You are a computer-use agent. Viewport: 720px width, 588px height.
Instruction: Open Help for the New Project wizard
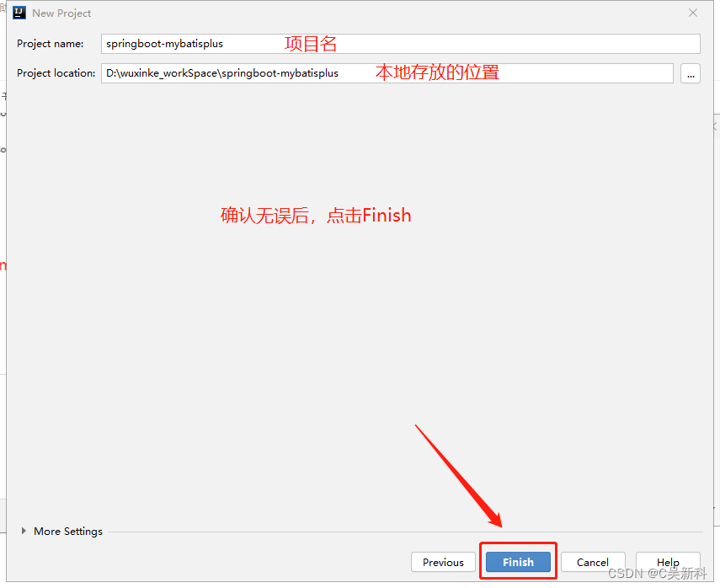pos(668,562)
